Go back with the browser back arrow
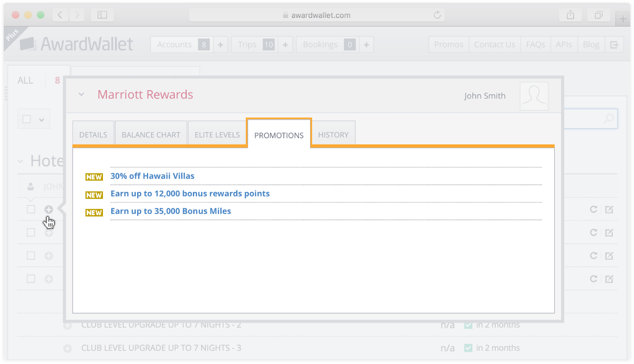This screenshot has height=364, width=634. coord(60,15)
